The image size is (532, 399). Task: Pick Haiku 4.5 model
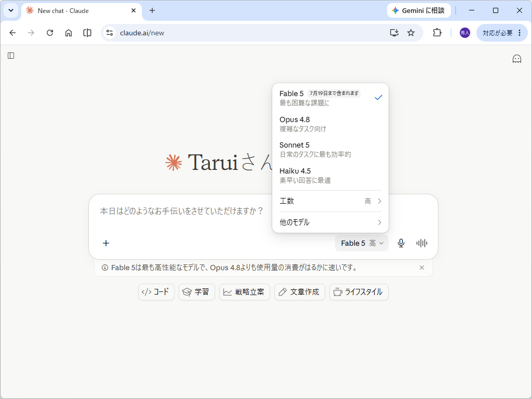(x=330, y=176)
